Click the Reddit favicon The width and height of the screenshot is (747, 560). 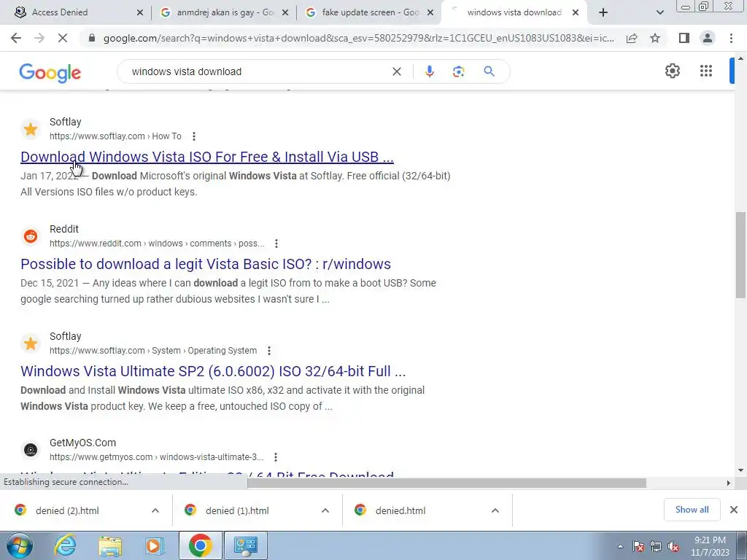(x=31, y=236)
